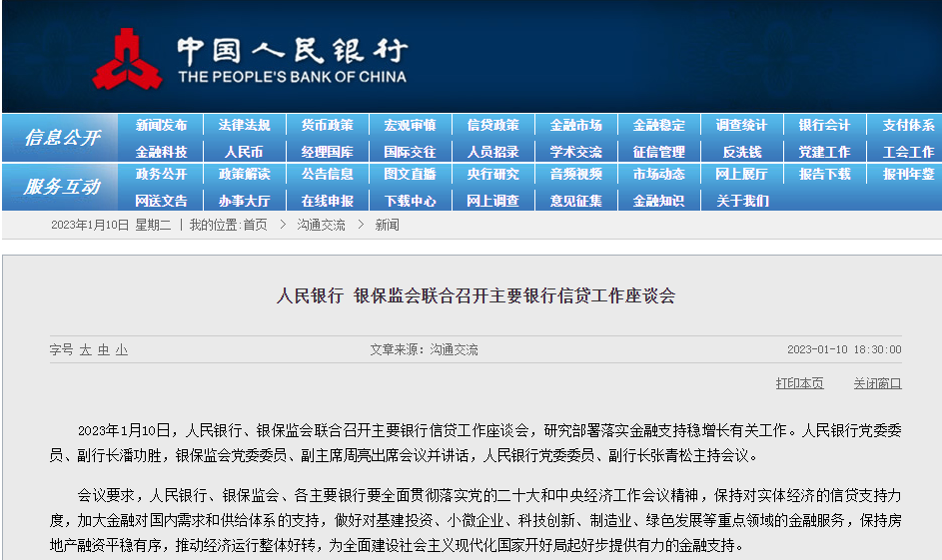Open 政务公开 under 服务互动
The image size is (942, 560).
click(x=161, y=174)
